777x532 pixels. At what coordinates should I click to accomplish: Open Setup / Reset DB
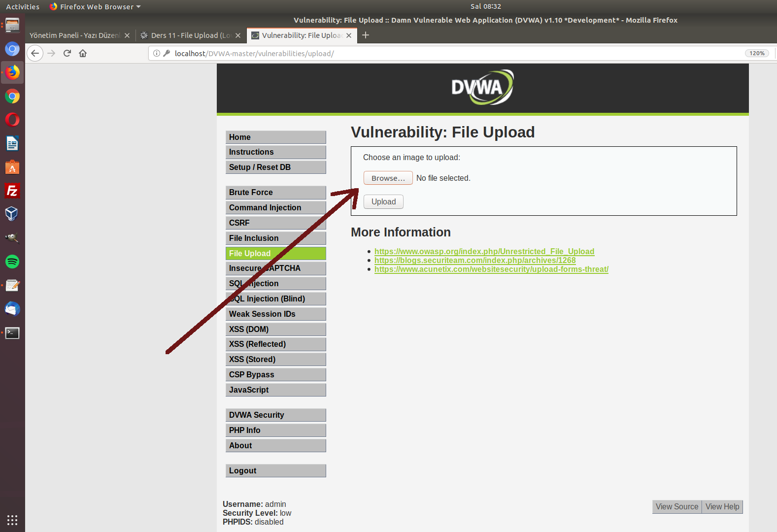coord(276,167)
